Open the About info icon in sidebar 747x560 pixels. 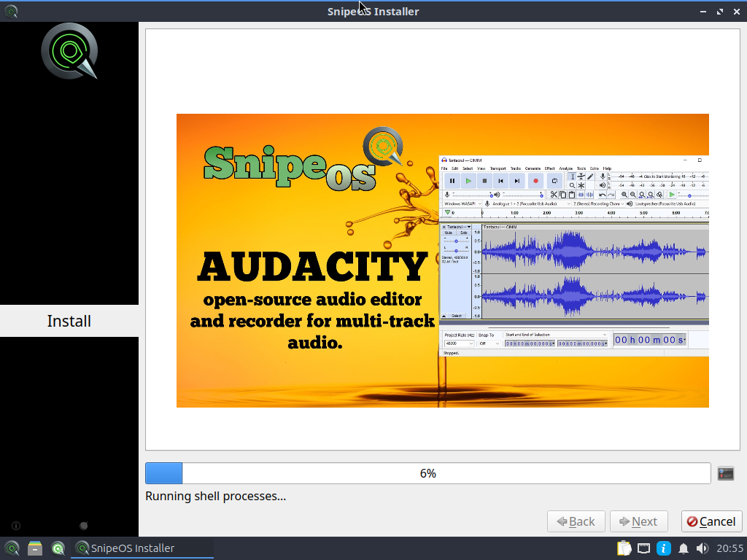coord(16,526)
